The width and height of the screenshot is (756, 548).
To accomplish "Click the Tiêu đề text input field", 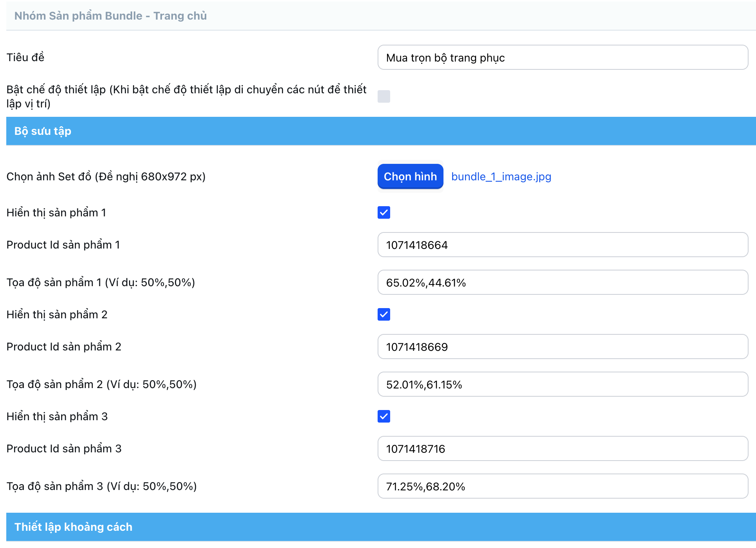I will (562, 58).
